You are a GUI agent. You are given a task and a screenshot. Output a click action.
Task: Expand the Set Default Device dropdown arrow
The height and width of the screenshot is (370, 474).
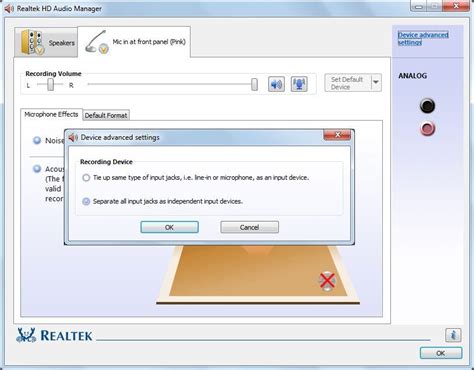click(376, 83)
